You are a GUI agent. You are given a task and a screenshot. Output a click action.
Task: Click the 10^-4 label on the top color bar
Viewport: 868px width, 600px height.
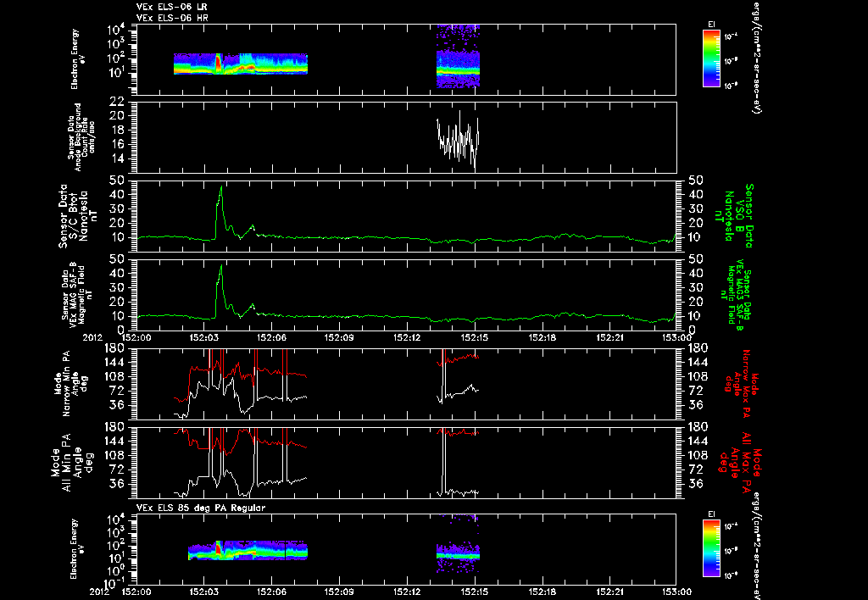732,36
